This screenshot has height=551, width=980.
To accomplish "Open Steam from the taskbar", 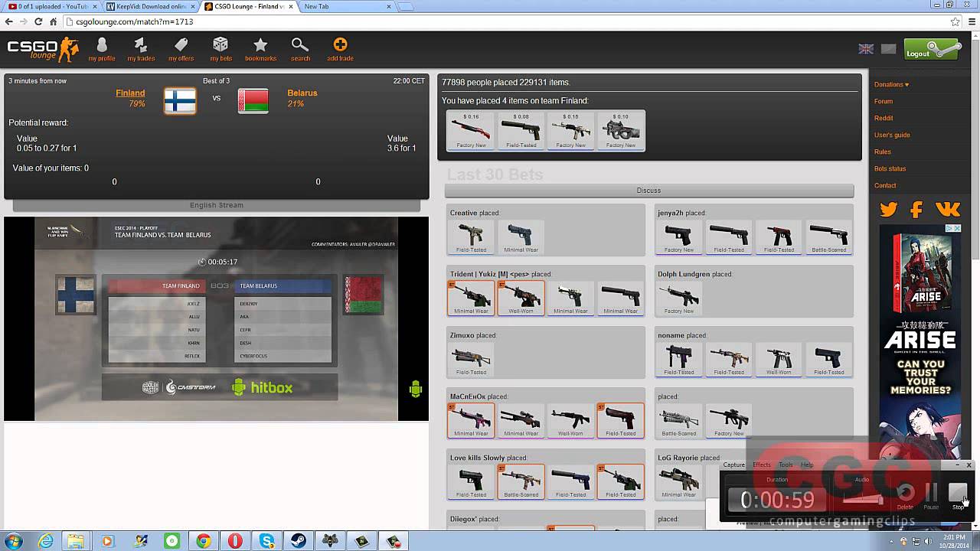I will (x=299, y=541).
